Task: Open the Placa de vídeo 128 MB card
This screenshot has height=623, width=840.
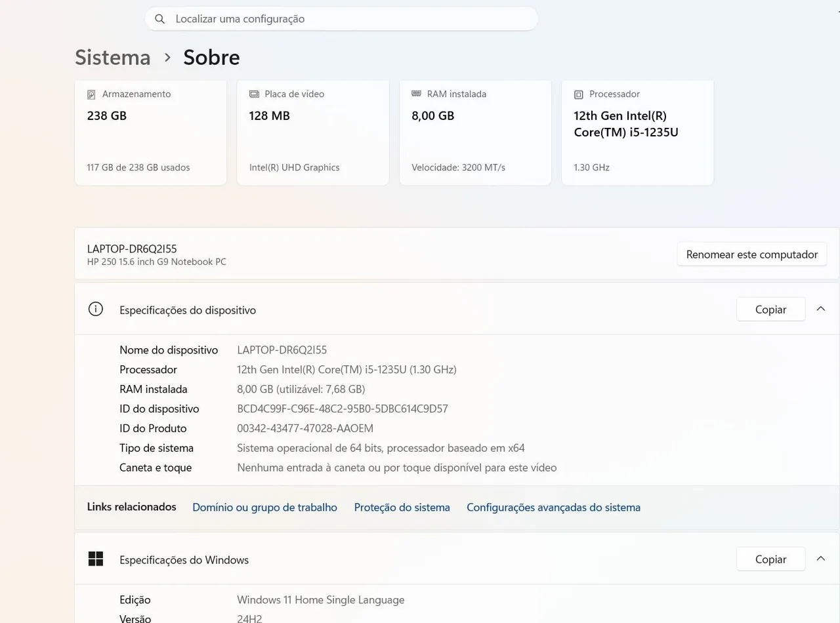Action: click(x=313, y=132)
